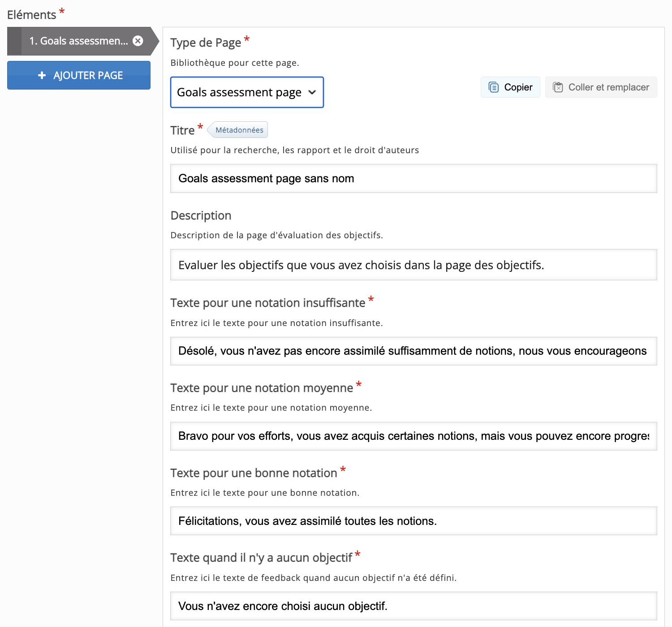This screenshot has height=627, width=672.
Task: Remove the Goals assessment page with X icon
Action: pos(138,41)
